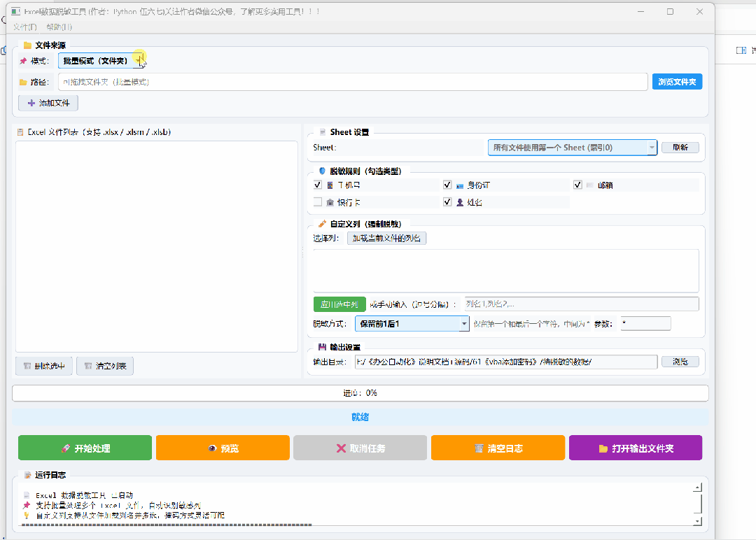Screen dimensions: 756x540
Task: Click the bank icon next to 银行卡
Action: point(330,202)
